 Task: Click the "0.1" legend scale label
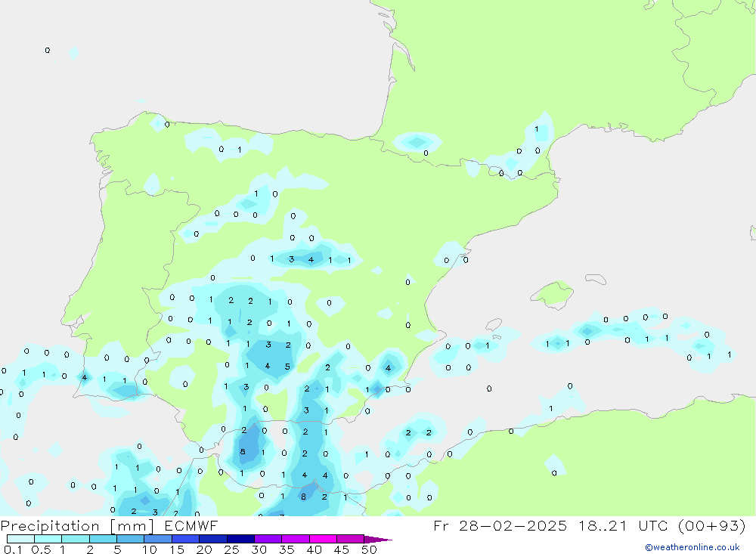coord(13,549)
